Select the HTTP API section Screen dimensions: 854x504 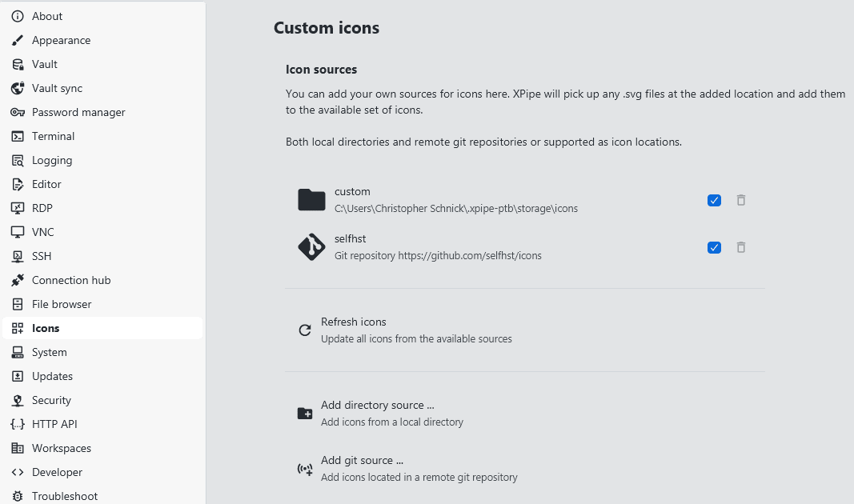point(54,424)
